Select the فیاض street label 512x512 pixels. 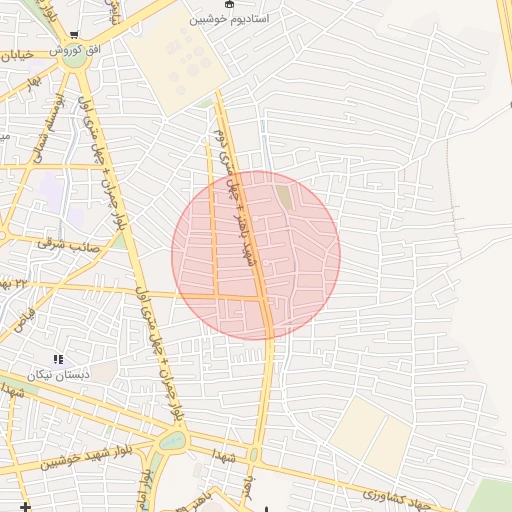pos(25,320)
